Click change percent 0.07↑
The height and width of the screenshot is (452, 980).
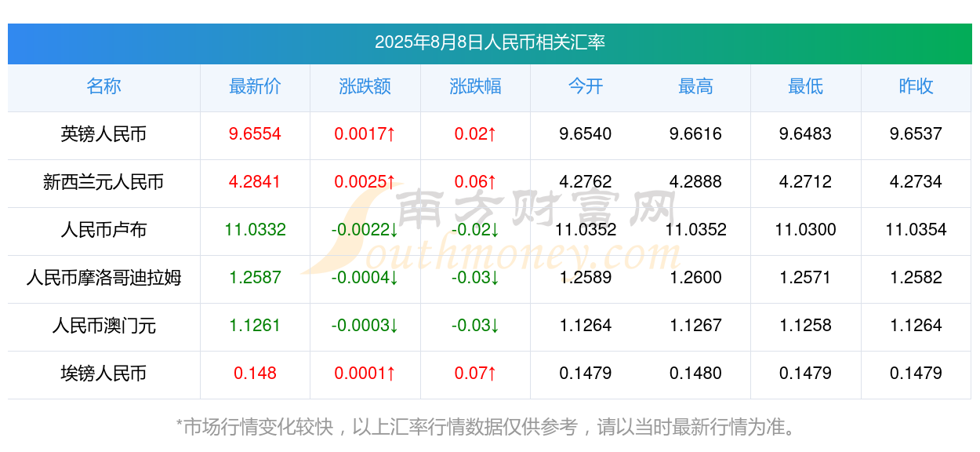click(475, 374)
